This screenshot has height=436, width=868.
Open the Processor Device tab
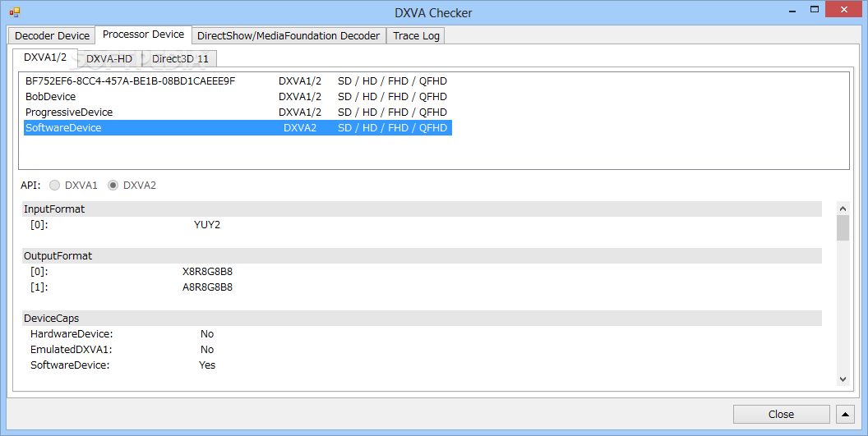tap(143, 34)
